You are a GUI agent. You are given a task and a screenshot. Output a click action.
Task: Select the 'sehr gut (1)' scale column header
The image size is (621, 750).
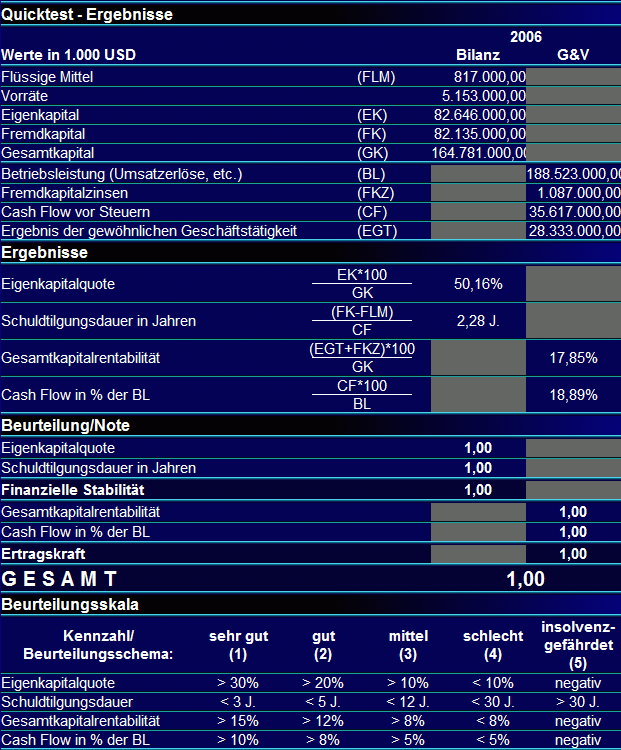(x=239, y=645)
